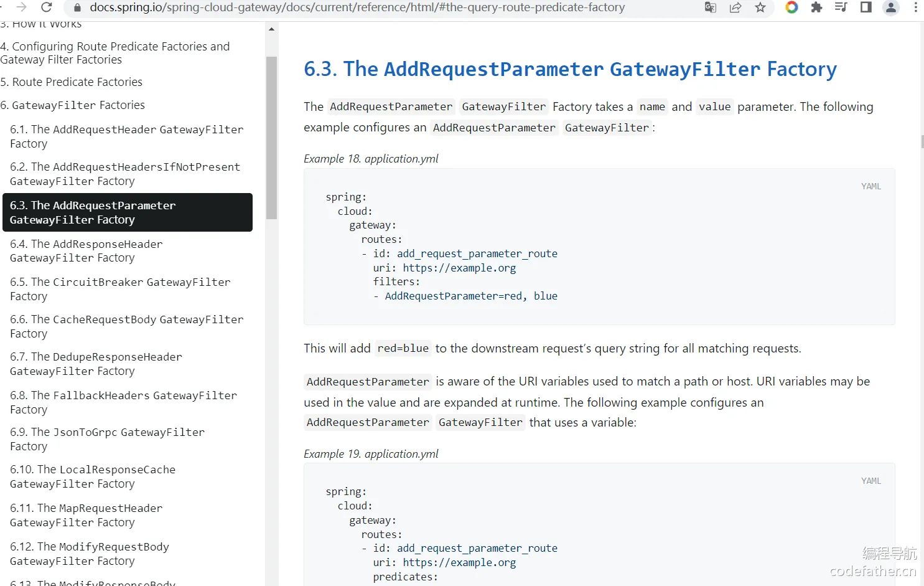Open the media control playlist icon
The height and width of the screenshot is (586, 924).
point(841,7)
